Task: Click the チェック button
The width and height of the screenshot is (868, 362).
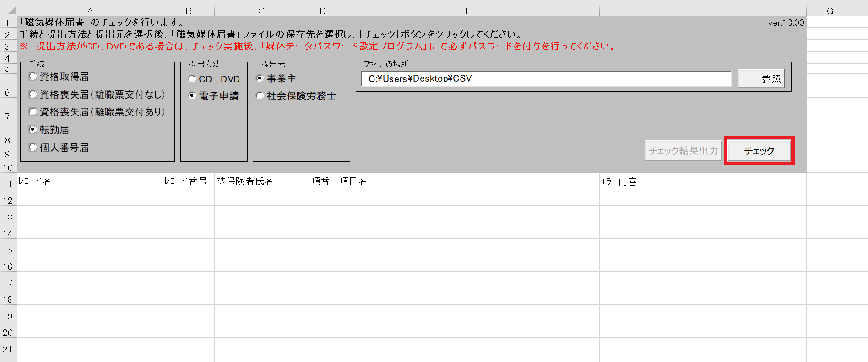Action: (x=759, y=151)
